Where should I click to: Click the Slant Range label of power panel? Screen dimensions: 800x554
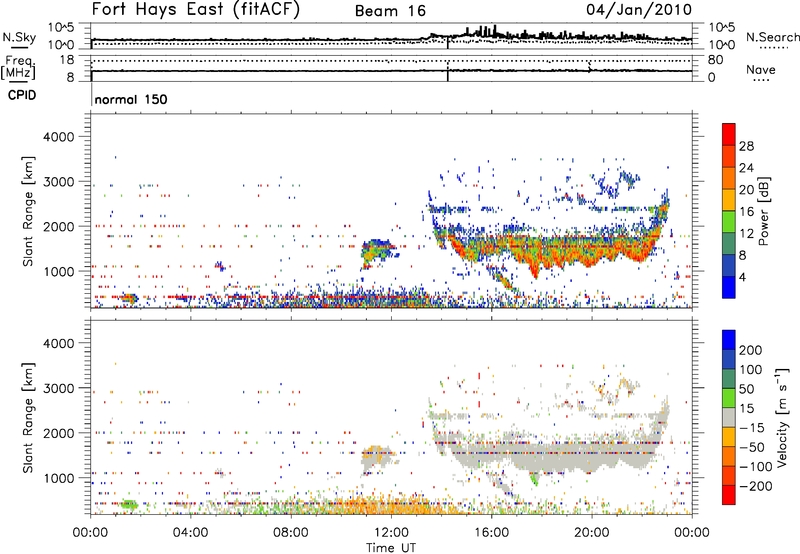[x=28, y=212]
